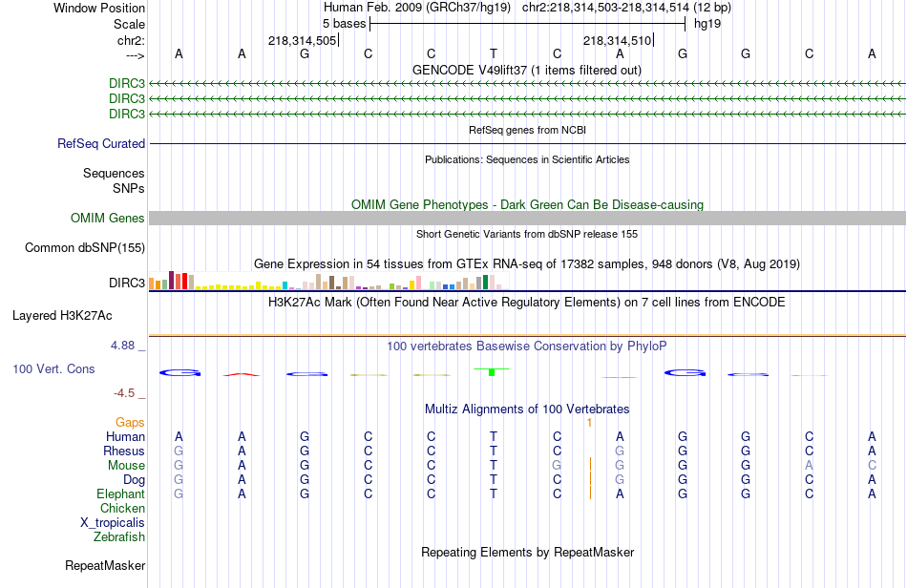The height and width of the screenshot is (588, 907).
Task: Click the RefSeq Curated track label
Action: [x=101, y=143]
